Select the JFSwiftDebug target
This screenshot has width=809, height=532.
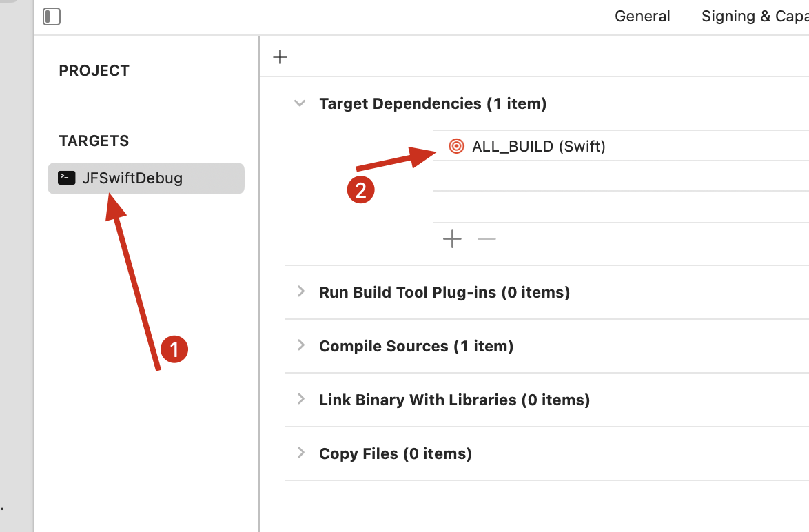145,178
